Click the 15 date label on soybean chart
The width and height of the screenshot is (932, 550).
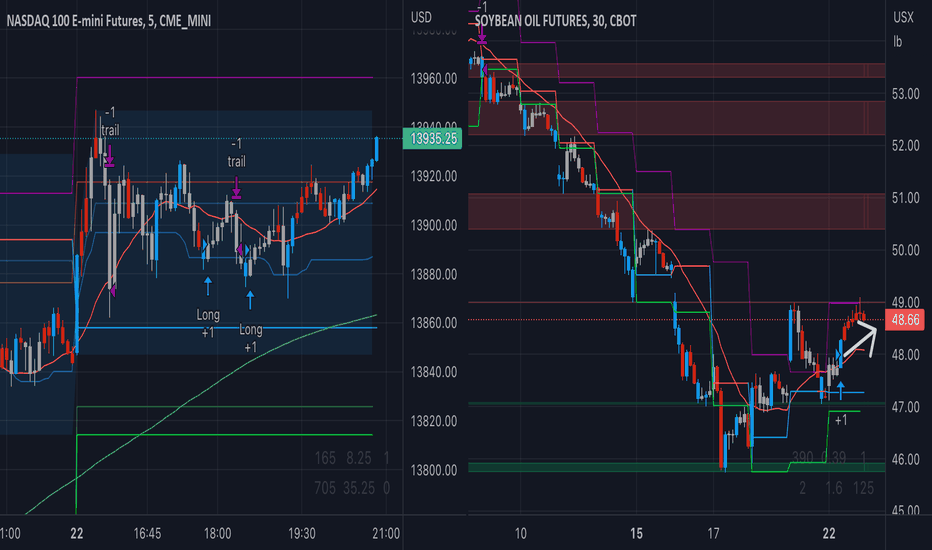pyautogui.click(x=637, y=533)
